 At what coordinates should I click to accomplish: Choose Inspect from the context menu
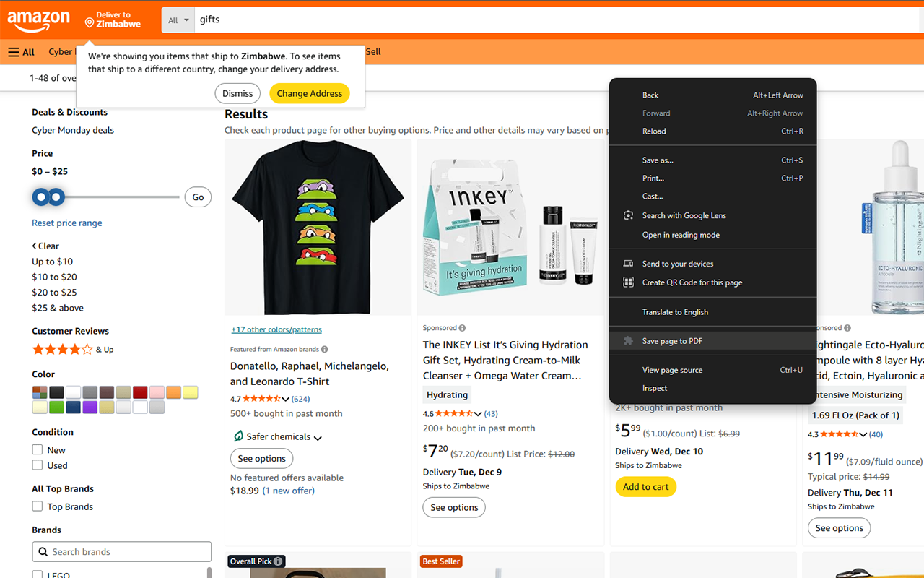(x=655, y=388)
